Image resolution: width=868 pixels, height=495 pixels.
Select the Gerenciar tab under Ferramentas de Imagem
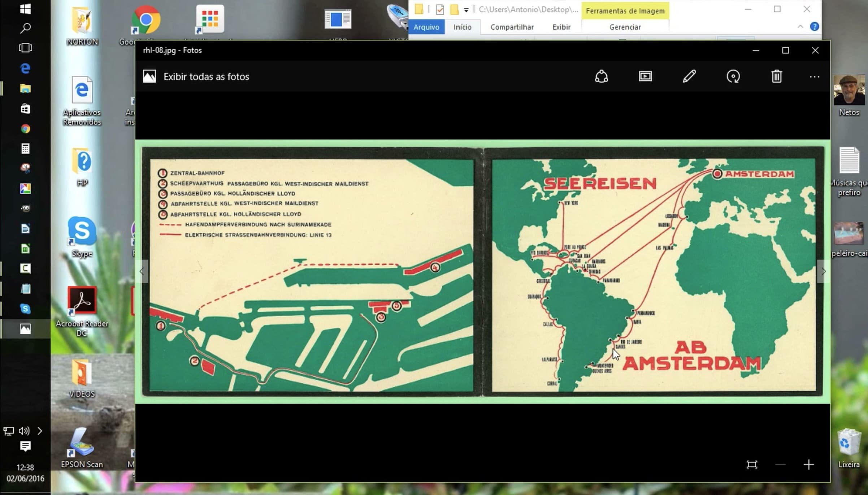coord(625,27)
